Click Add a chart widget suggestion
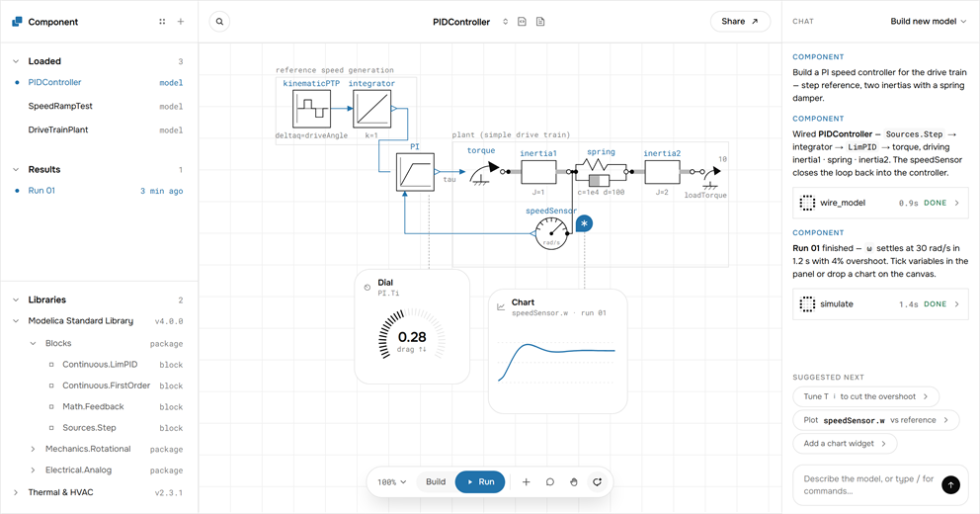The height and width of the screenshot is (514, 980). (x=845, y=444)
